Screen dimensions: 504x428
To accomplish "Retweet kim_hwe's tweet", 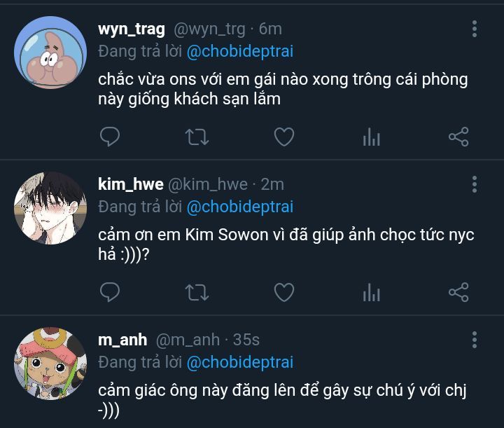I will tap(197, 292).
